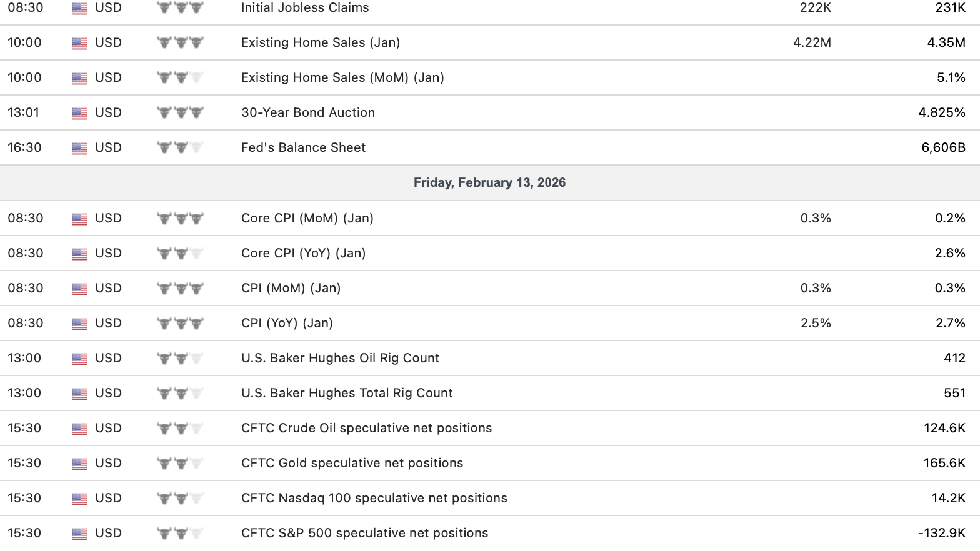Open the Initial Jobless Claims event
The height and width of the screenshot is (551, 980).
305,8
